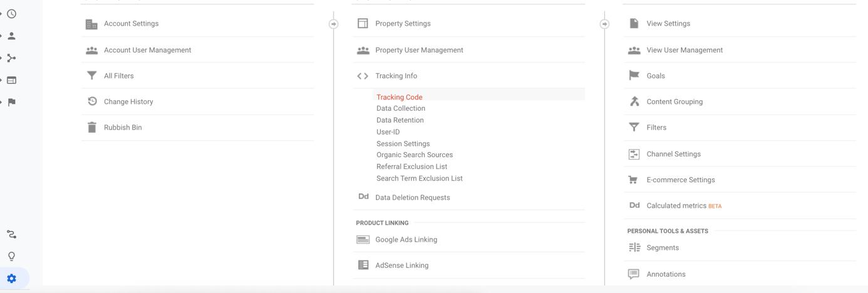The image size is (868, 293).
Task: Expand the Audience person section in the sidebar
Action: [11, 36]
